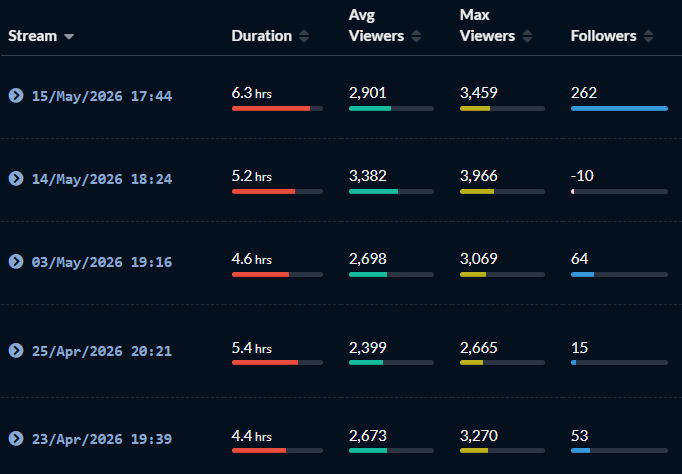
Task: Open the 23/Apr/2026 19:39 stream link
Action: [102, 439]
